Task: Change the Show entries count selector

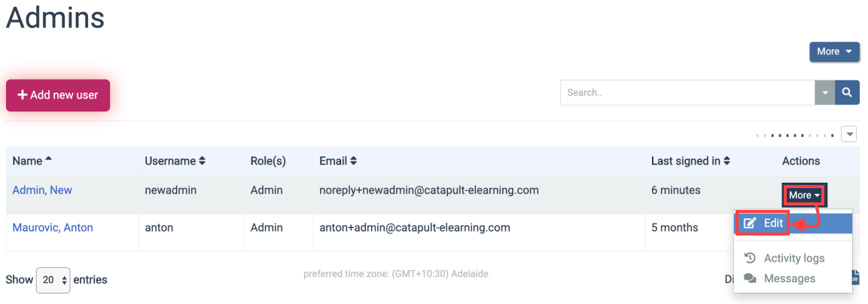Action: [x=53, y=280]
